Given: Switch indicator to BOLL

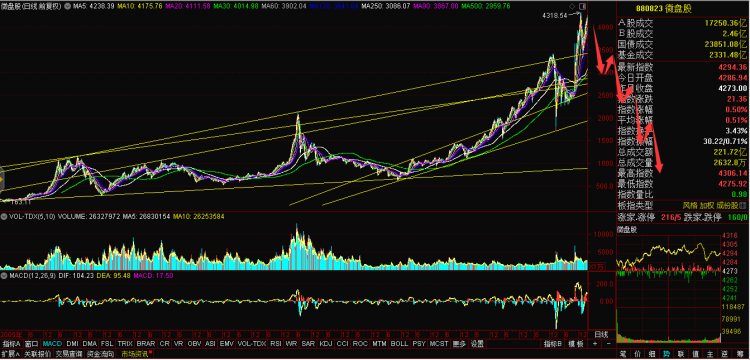Looking at the screenshot, I should (x=399, y=344).
